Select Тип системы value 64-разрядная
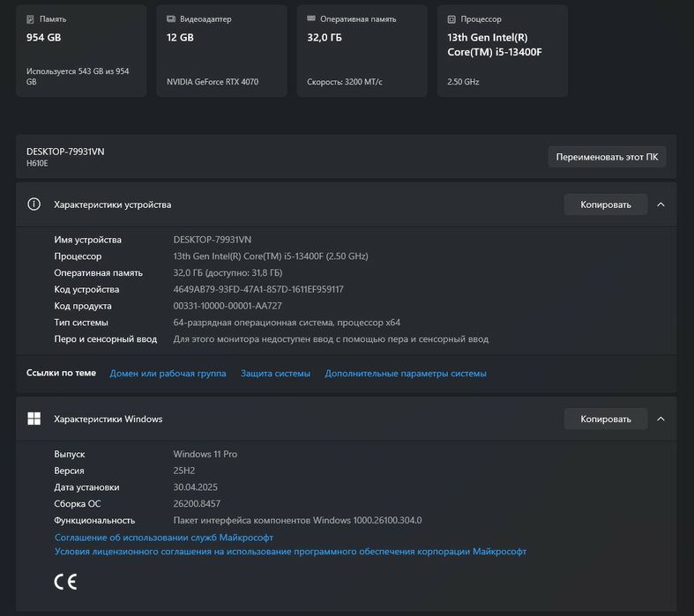694x616 pixels. pos(287,323)
